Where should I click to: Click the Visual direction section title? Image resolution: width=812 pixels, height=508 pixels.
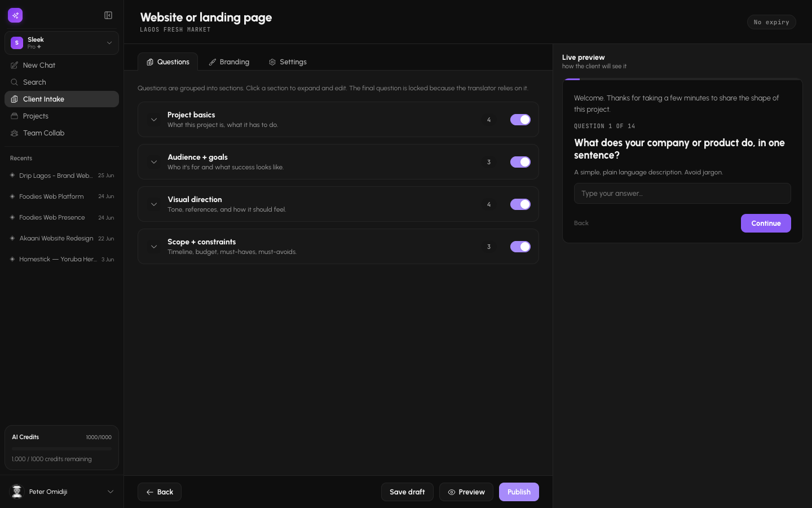point(195,199)
